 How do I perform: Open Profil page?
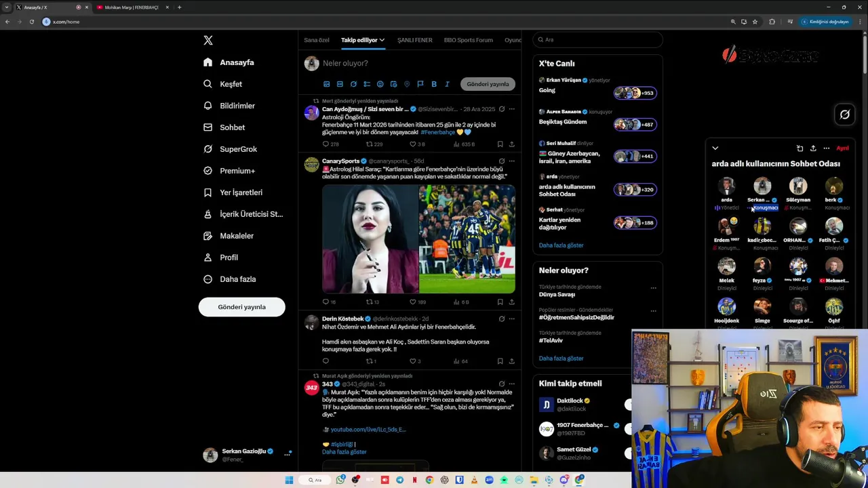[221, 258]
